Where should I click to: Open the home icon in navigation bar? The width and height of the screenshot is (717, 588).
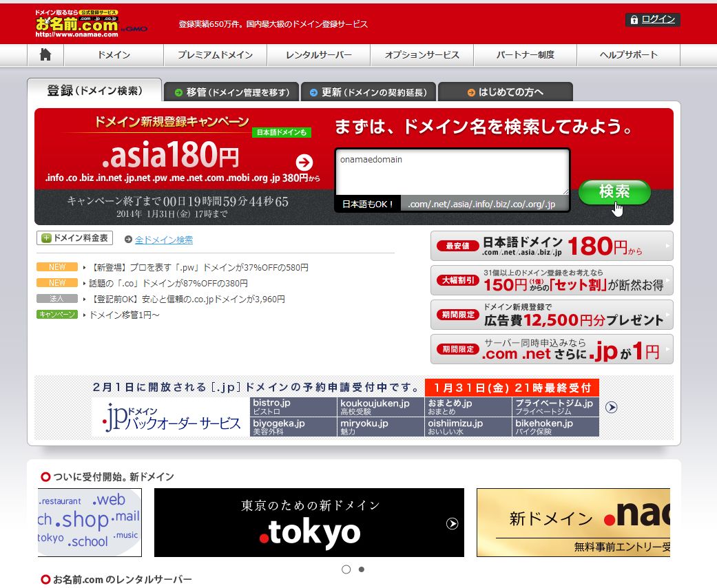[45, 55]
